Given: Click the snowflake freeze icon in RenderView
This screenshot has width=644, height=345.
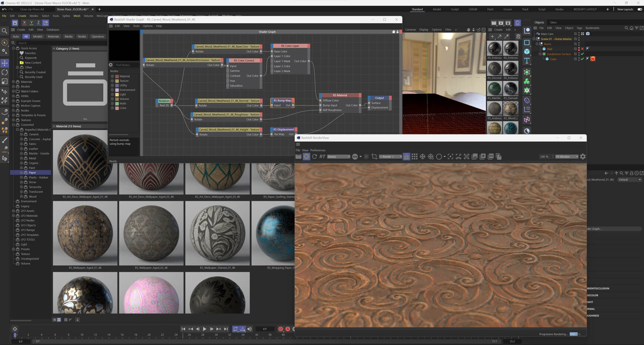Looking at the screenshot, I should click(x=423, y=157).
